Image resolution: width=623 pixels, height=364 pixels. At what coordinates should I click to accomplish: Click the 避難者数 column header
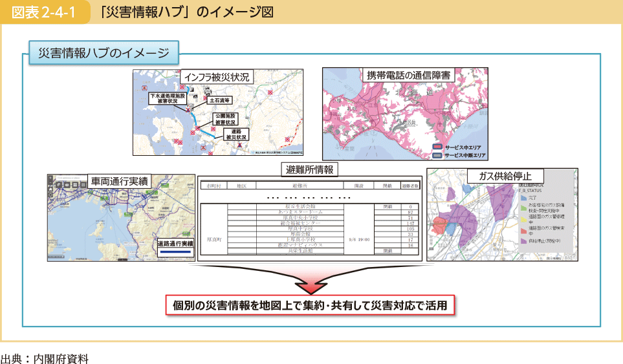point(410,186)
